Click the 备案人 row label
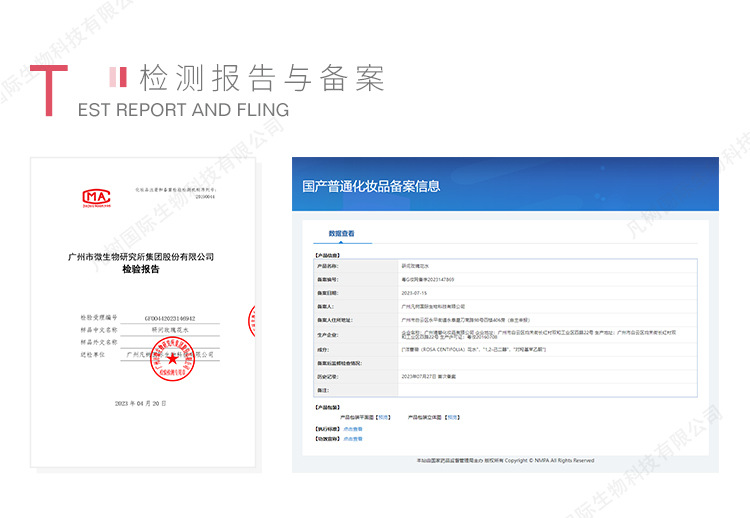This screenshot has height=518, width=750. coord(326,307)
